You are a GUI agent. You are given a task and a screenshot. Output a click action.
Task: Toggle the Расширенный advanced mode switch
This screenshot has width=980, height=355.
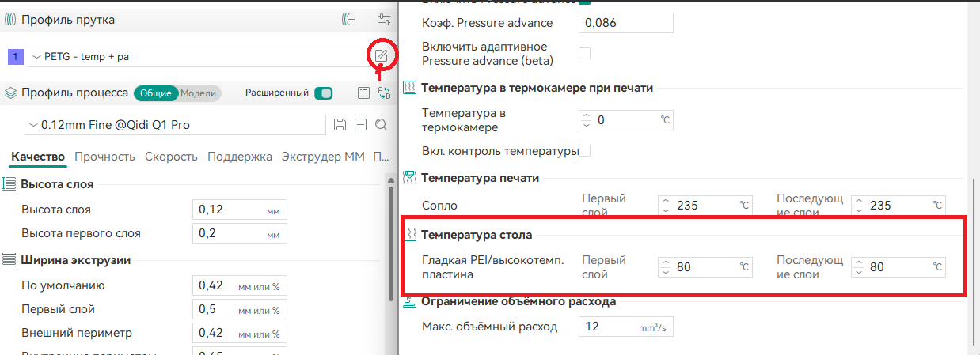323,93
